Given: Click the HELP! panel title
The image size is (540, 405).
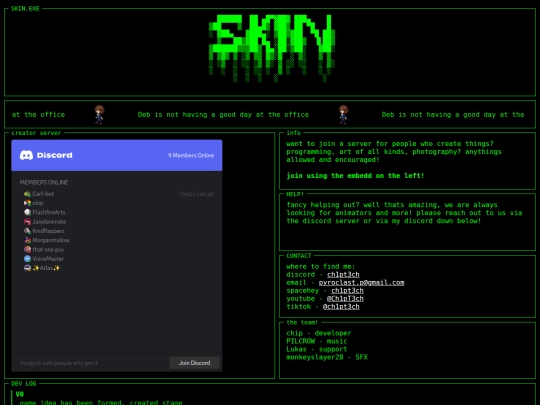Looking at the screenshot, I should point(295,194).
